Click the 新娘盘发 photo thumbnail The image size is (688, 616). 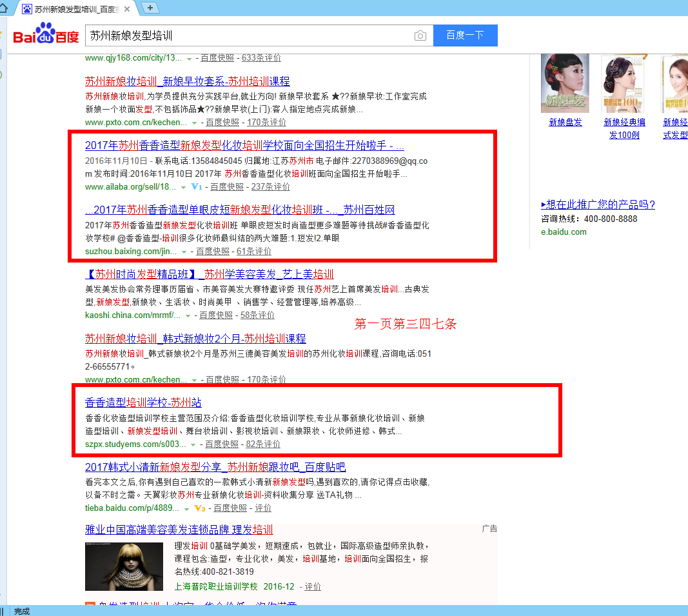coord(565,83)
